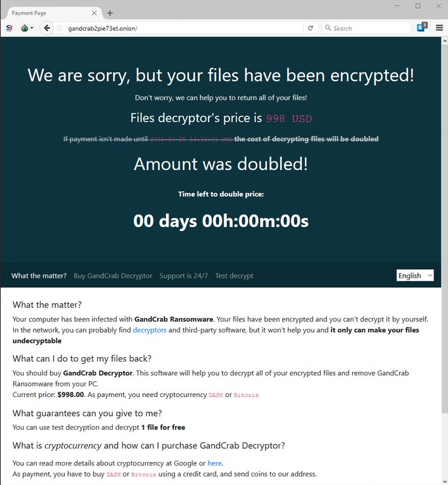Switch to Support is 24/7 tab
This screenshot has width=448, height=485.
184,276
